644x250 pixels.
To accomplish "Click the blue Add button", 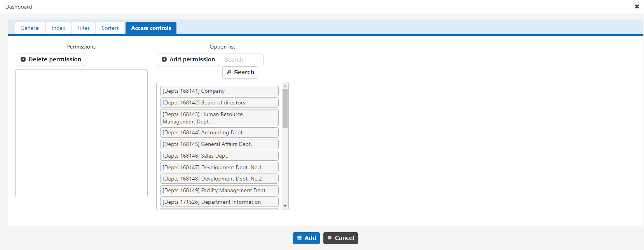I will pyautogui.click(x=306, y=238).
